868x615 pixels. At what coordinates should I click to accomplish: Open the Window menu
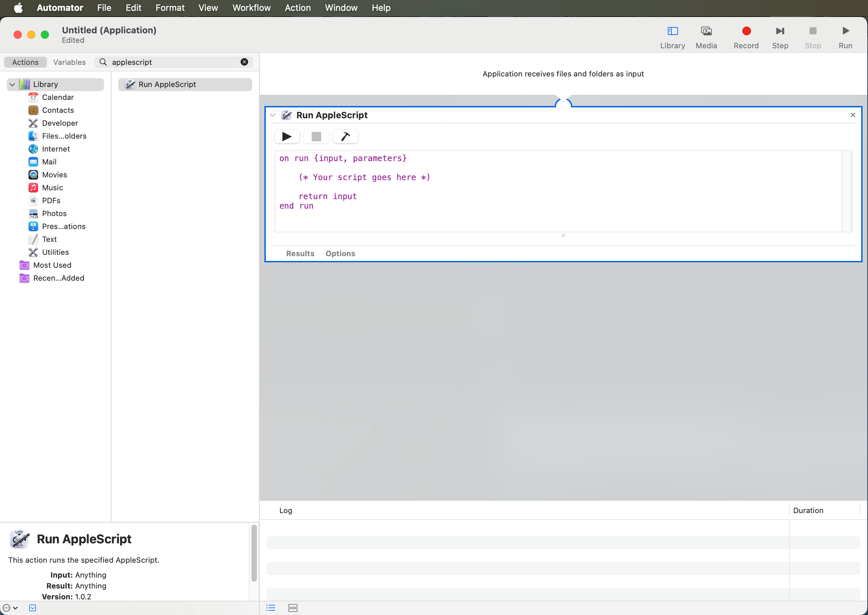pos(341,7)
